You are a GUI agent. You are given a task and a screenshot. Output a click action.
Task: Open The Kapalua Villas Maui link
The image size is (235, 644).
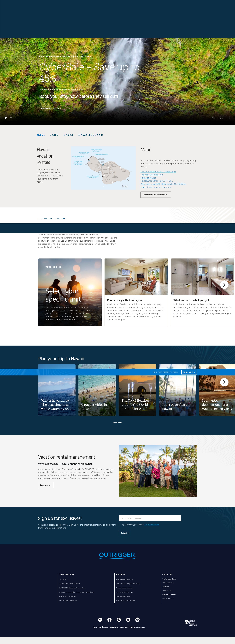tap(152, 175)
